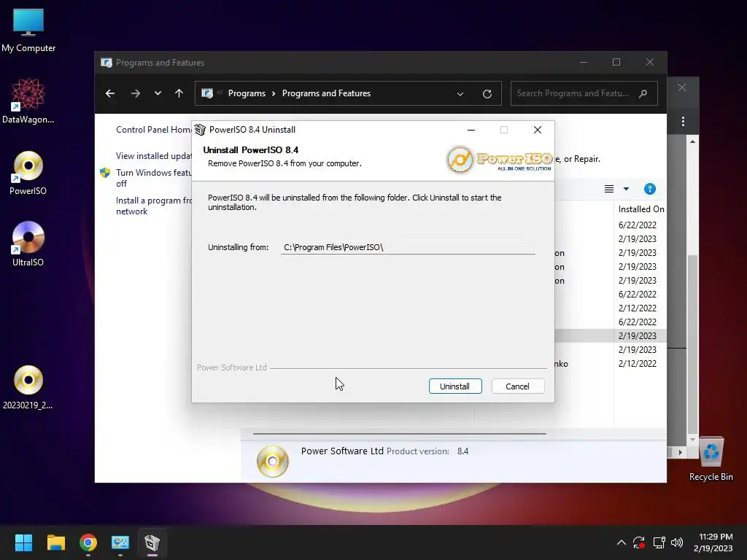The width and height of the screenshot is (747, 560).
Task: Expand the view options dropdown arrow
Action: click(627, 189)
